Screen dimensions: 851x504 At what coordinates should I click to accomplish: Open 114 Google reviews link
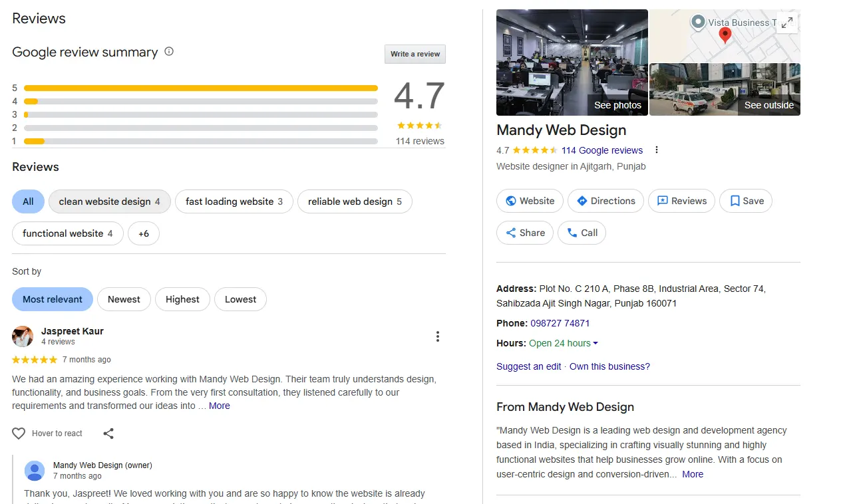[602, 150]
